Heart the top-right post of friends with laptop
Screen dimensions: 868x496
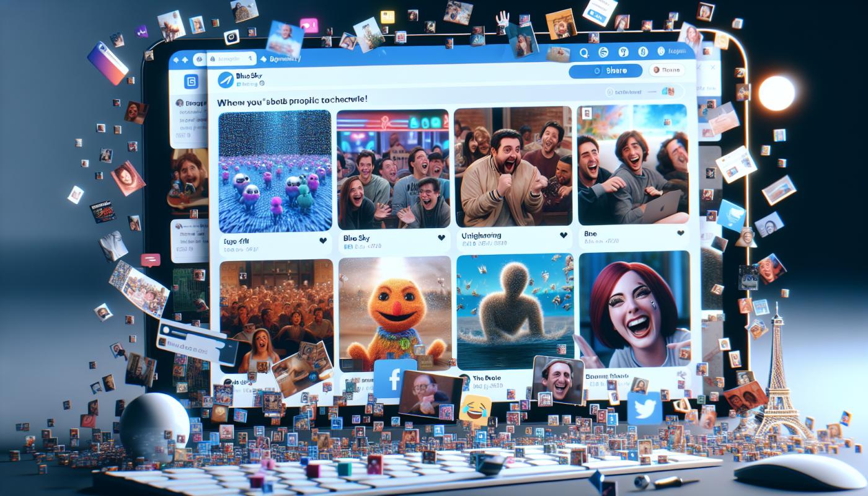click(680, 233)
